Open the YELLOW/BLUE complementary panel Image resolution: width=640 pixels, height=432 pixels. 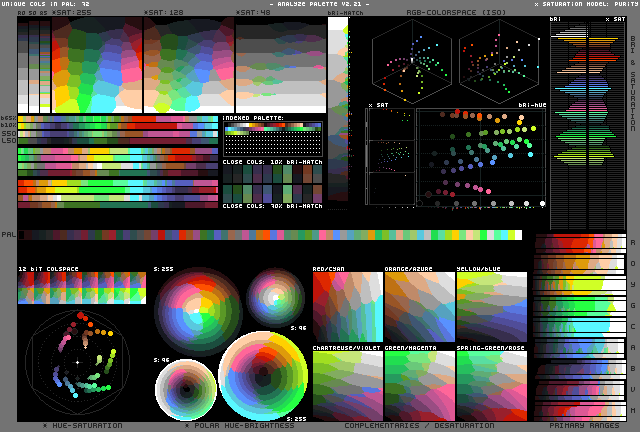click(x=492, y=307)
